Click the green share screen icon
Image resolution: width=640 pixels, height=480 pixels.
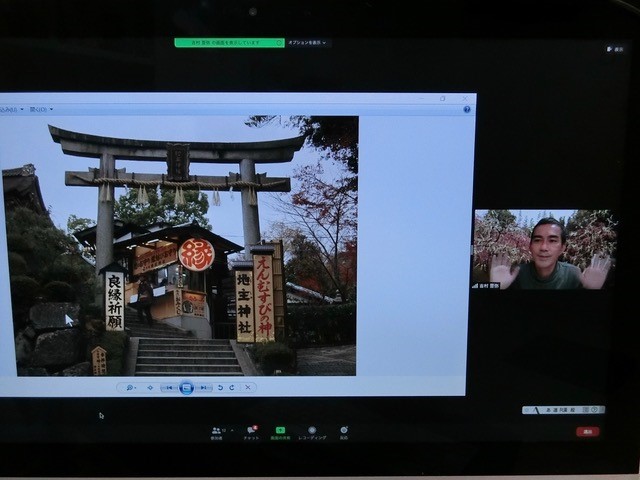click(280, 430)
